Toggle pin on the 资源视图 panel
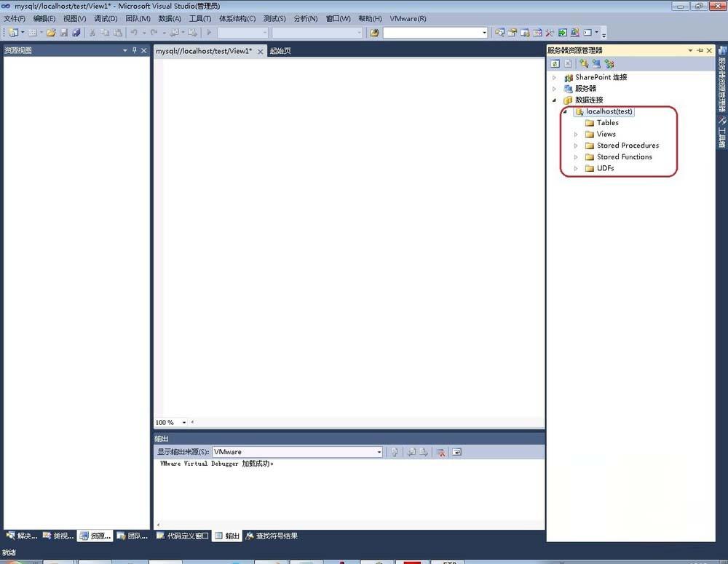 [x=135, y=50]
